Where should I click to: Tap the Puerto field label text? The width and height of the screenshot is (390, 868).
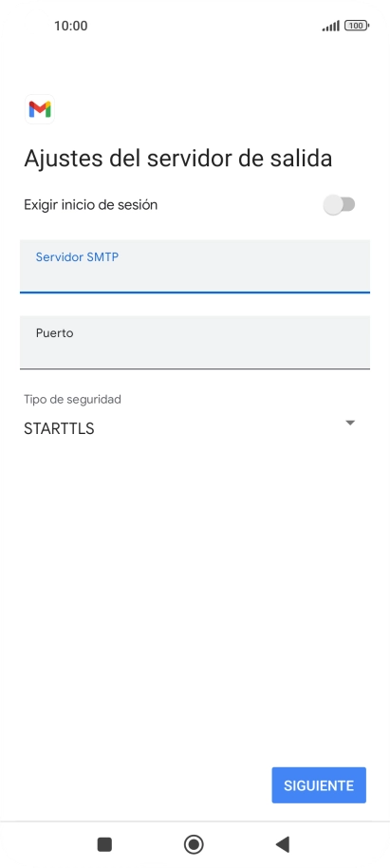click(54, 333)
